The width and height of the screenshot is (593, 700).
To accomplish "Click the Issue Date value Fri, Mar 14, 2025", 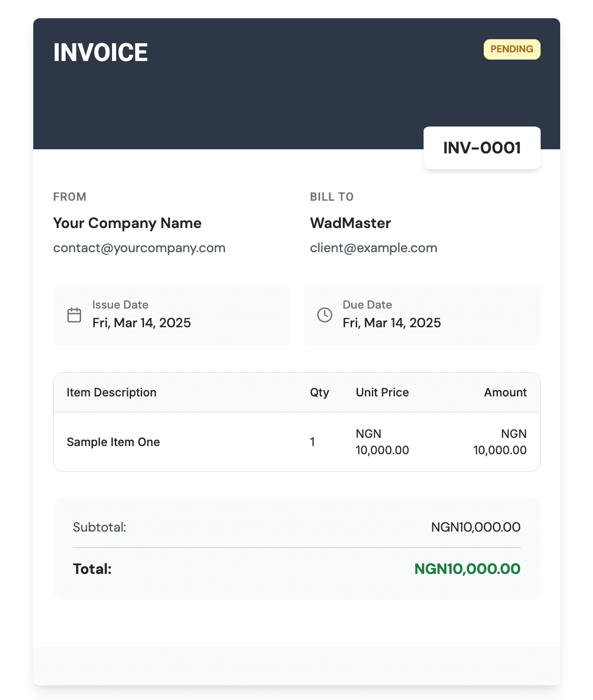I will tap(142, 323).
